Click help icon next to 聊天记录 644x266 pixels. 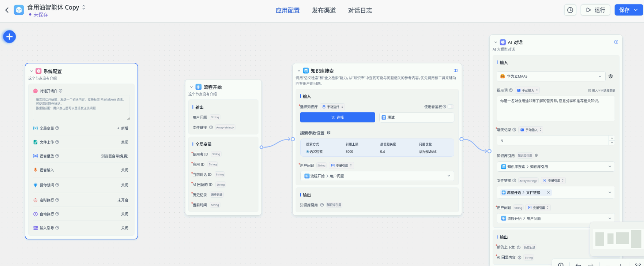514,130
